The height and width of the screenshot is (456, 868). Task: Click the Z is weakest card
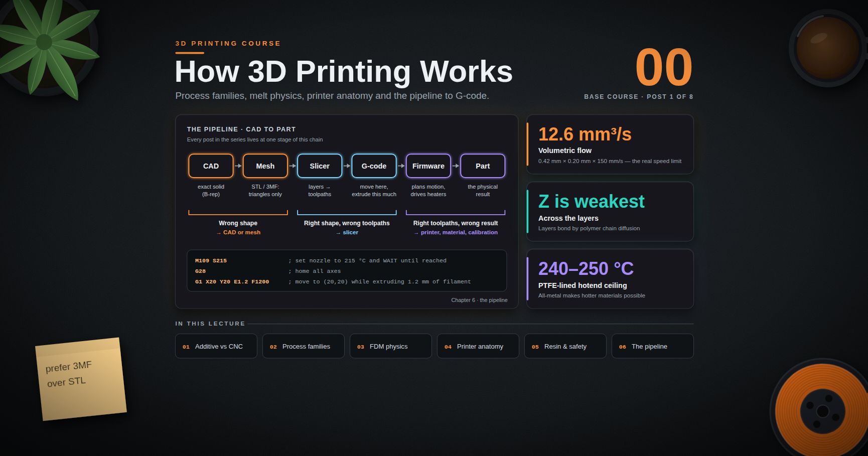point(610,212)
